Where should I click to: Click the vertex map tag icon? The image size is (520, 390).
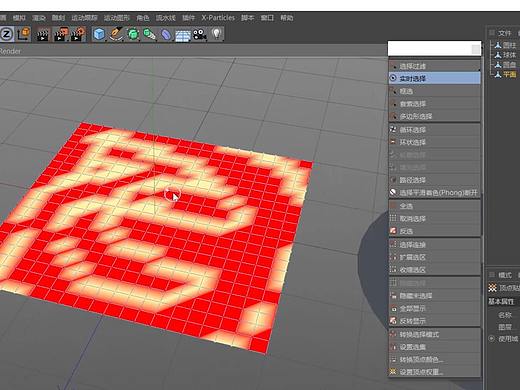click(x=492, y=288)
